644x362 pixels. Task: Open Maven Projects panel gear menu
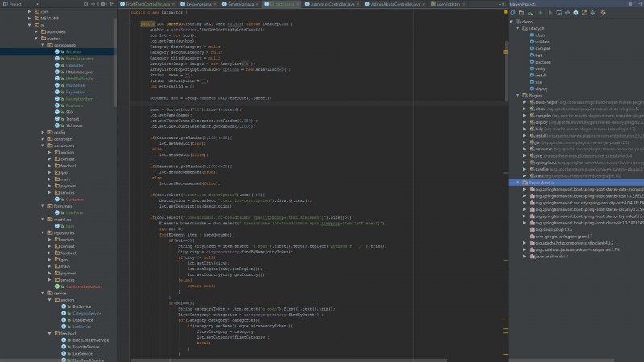pos(630,4)
